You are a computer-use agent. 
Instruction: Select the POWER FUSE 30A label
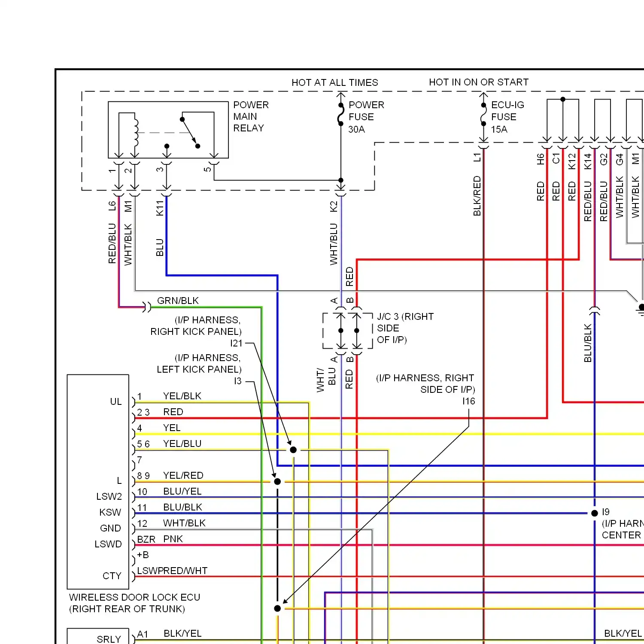(x=366, y=117)
